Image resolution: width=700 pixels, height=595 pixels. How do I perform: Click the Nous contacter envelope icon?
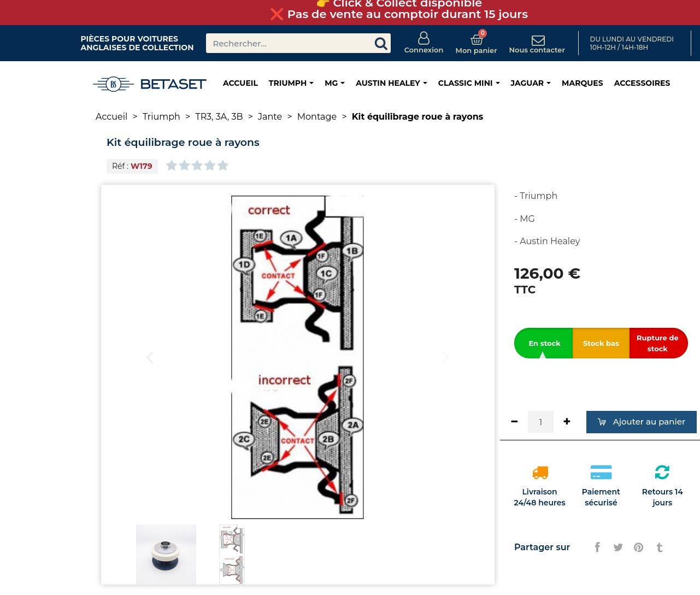(x=538, y=40)
